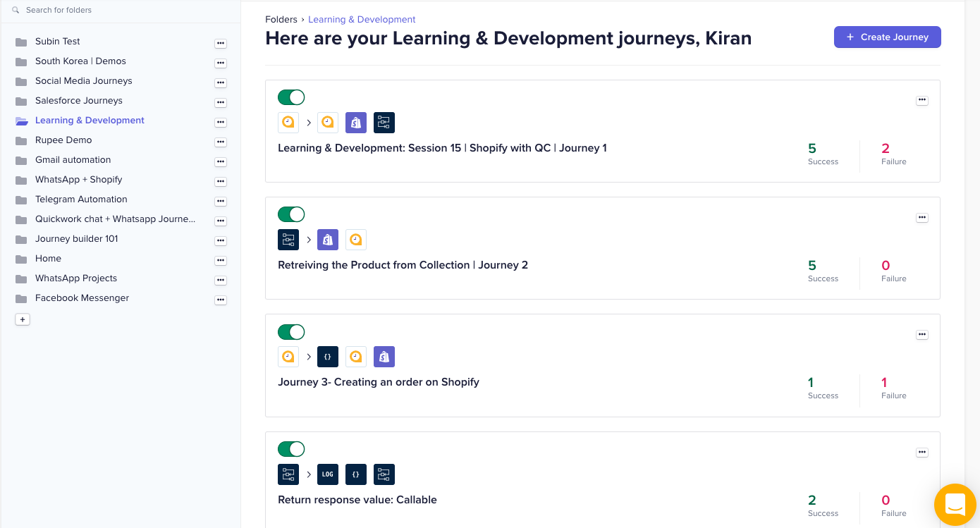Select the Salesforce Journeys folder

coord(79,101)
